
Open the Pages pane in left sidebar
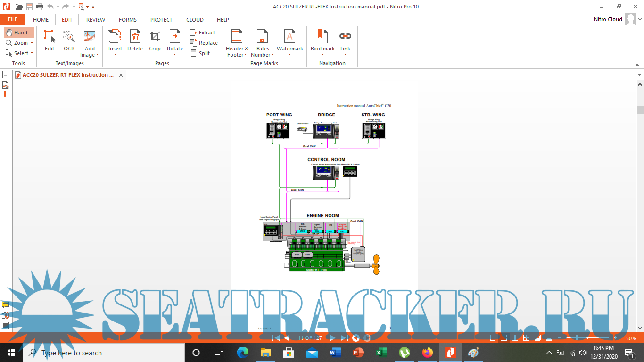point(6,74)
